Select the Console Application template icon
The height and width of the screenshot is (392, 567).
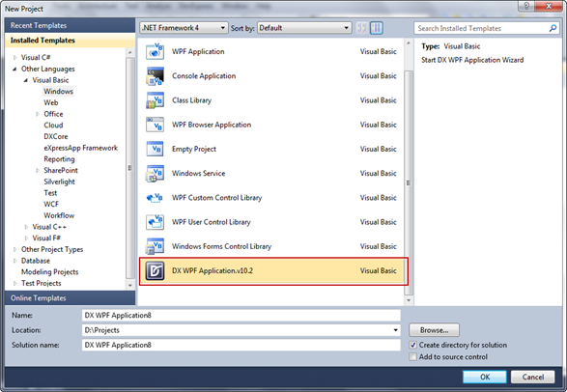coord(155,76)
